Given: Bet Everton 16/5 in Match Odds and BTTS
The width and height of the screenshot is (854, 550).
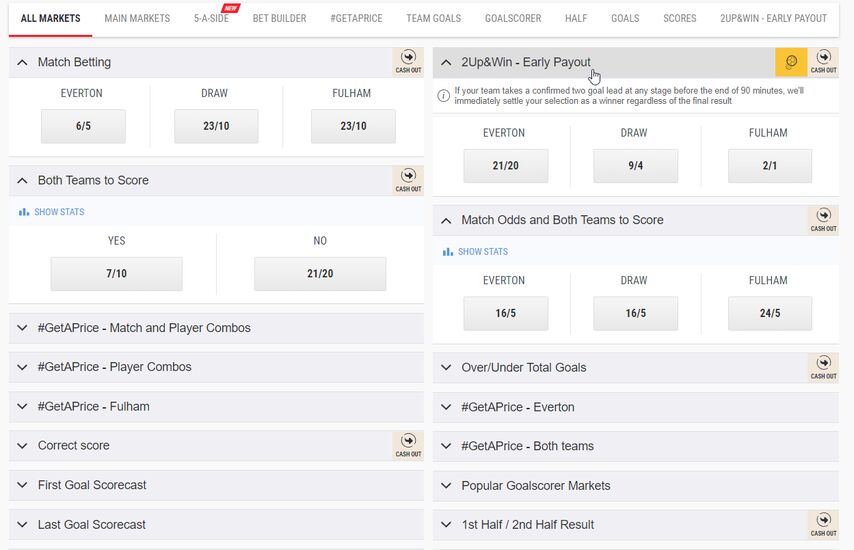Looking at the screenshot, I should click(x=505, y=314).
